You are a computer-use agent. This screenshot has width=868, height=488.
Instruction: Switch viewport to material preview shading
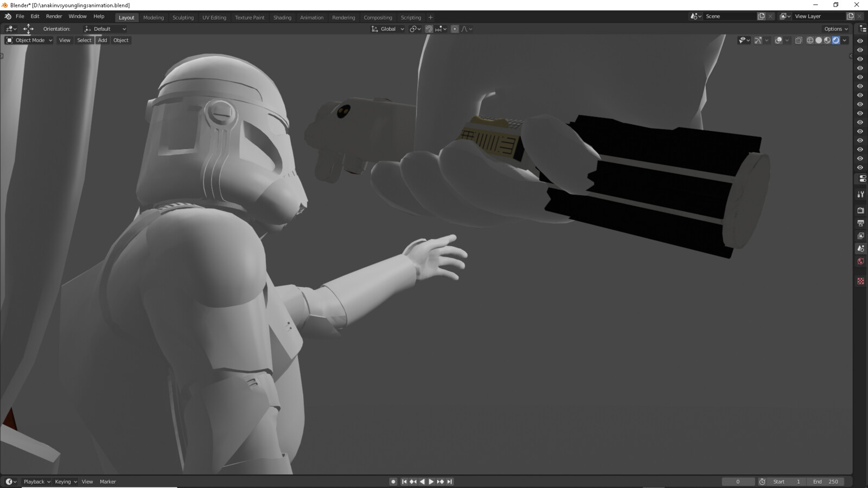(x=827, y=40)
